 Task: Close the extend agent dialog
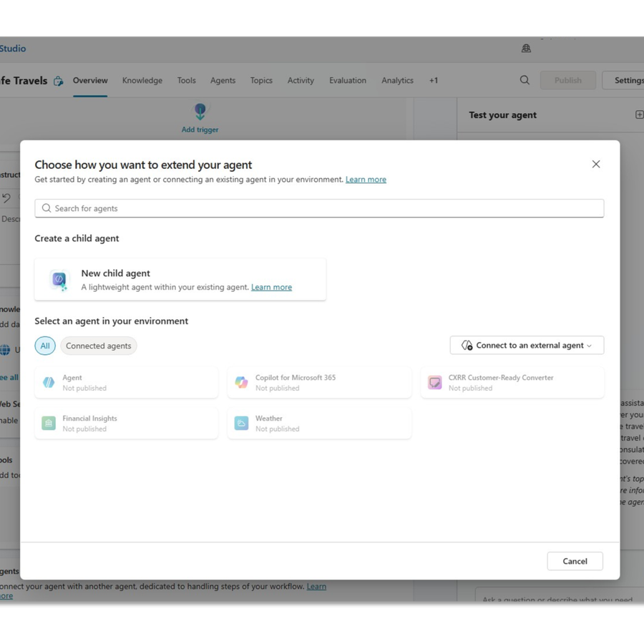596,165
